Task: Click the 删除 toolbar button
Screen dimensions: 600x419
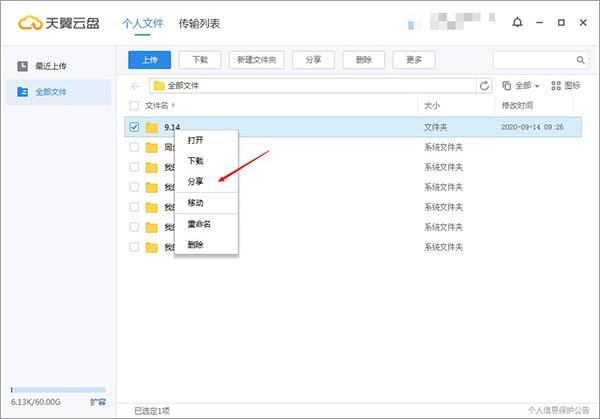Action: (x=364, y=60)
